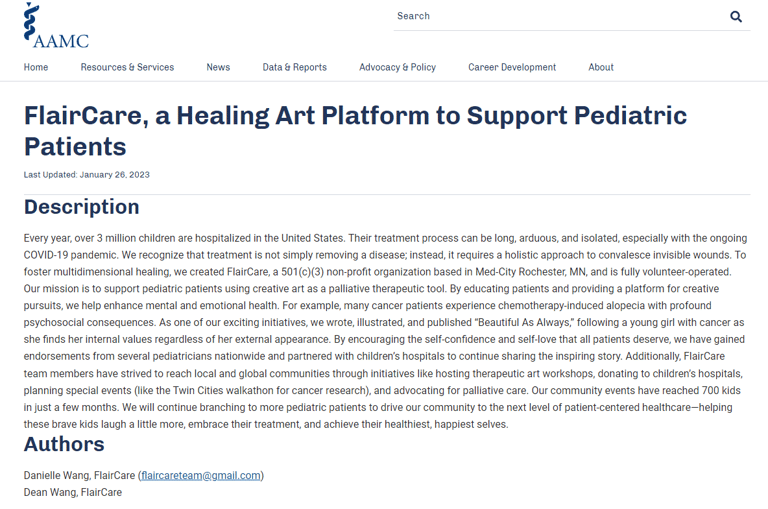Image resolution: width=768 pixels, height=509 pixels.
Task: Open the Career Development menu item
Action: [x=512, y=67]
